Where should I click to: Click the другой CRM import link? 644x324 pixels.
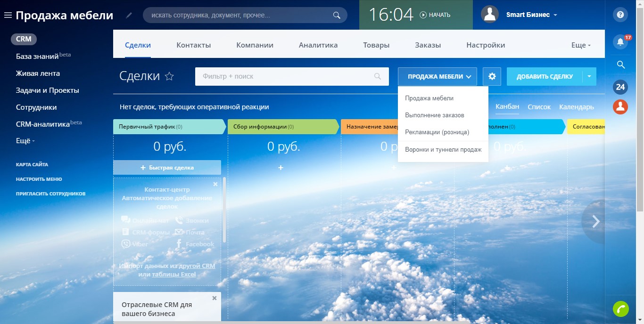(x=197, y=266)
